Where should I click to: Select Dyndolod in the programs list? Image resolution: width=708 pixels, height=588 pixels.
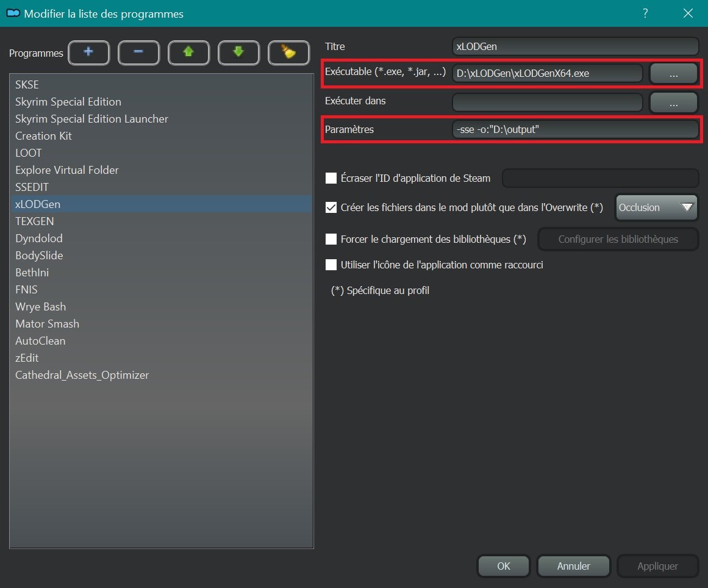tap(39, 238)
